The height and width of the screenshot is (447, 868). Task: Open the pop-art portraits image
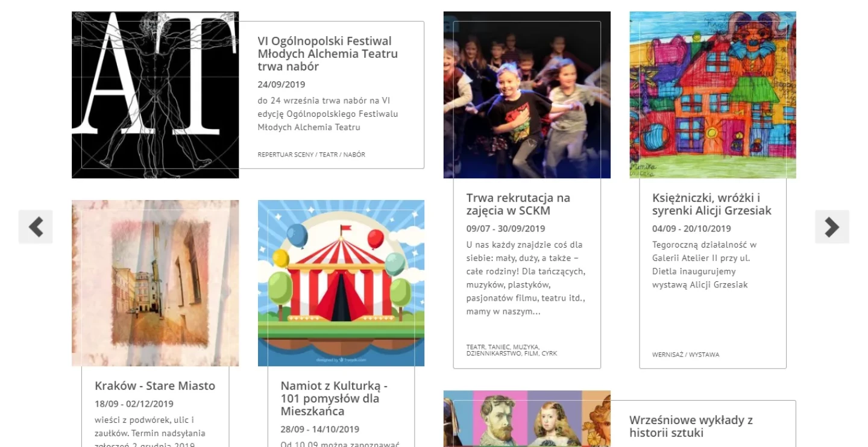(527, 419)
